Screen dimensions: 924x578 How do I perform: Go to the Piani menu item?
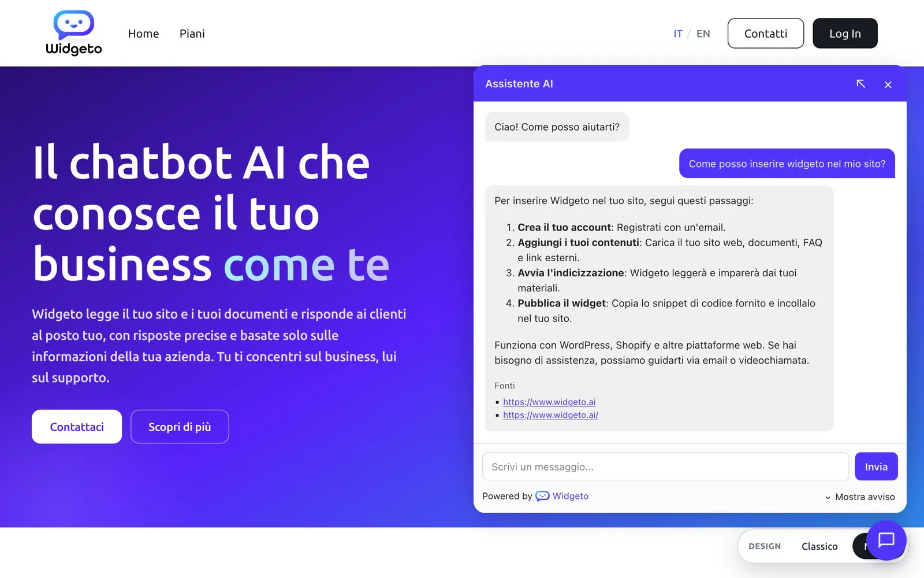coord(192,34)
